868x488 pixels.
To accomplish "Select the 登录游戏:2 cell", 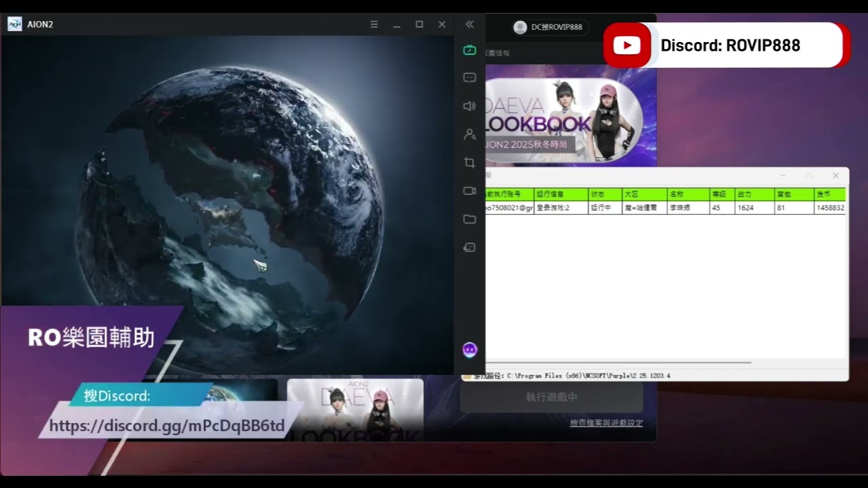I will pyautogui.click(x=561, y=208).
